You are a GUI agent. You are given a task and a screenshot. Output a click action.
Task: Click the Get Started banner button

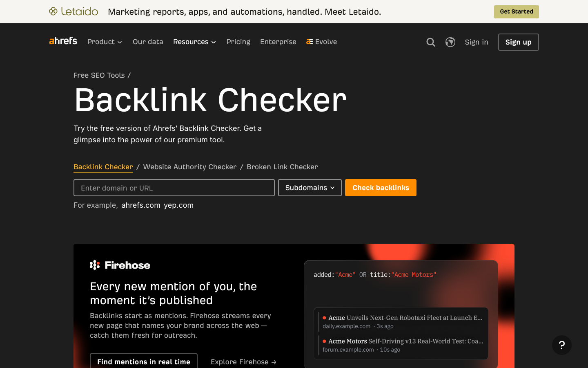click(x=516, y=12)
